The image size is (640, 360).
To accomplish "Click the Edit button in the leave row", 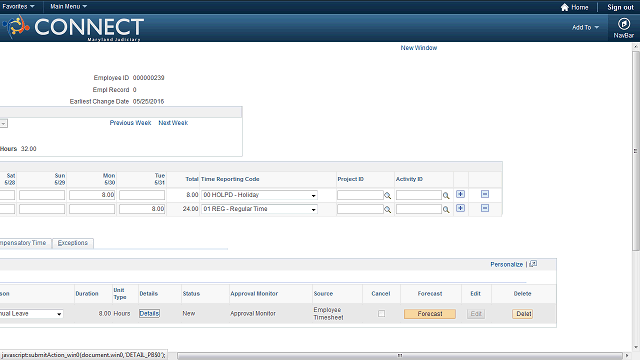I will 476,313.
